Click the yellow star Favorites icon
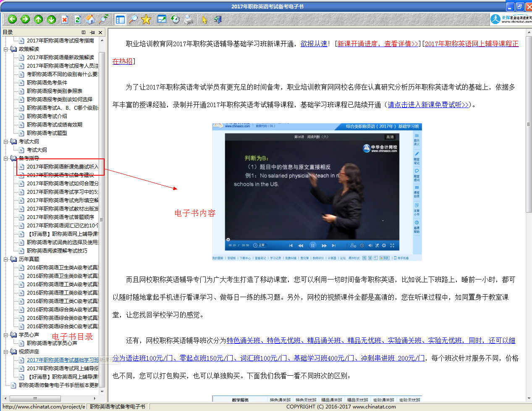The height and width of the screenshot is (411, 532). pyautogui.click(x=146, y=19)
